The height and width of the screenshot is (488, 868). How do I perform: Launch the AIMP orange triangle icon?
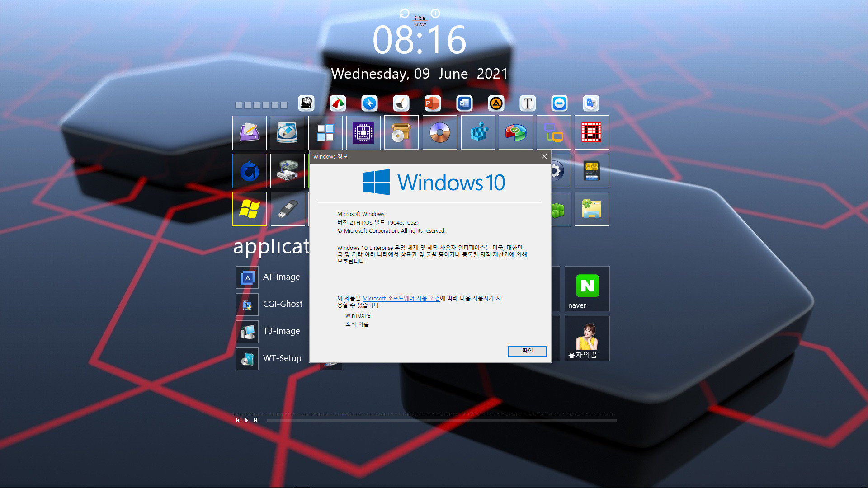click(496, 103)
